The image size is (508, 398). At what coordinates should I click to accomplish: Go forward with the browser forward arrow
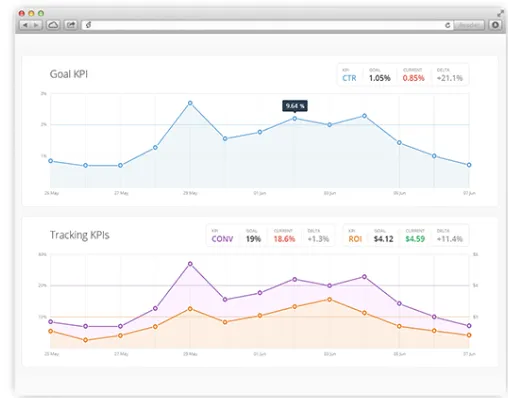tap(36, 25)
